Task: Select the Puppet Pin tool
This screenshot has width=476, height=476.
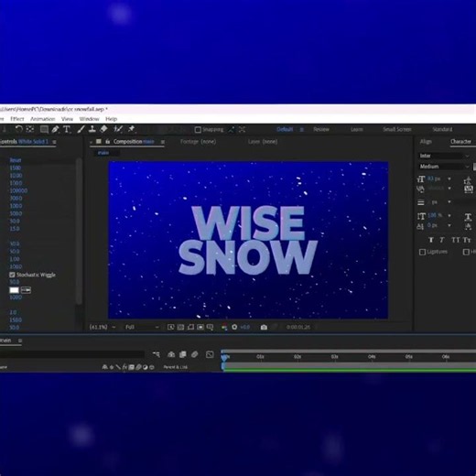Action: (x=131, y=129)
